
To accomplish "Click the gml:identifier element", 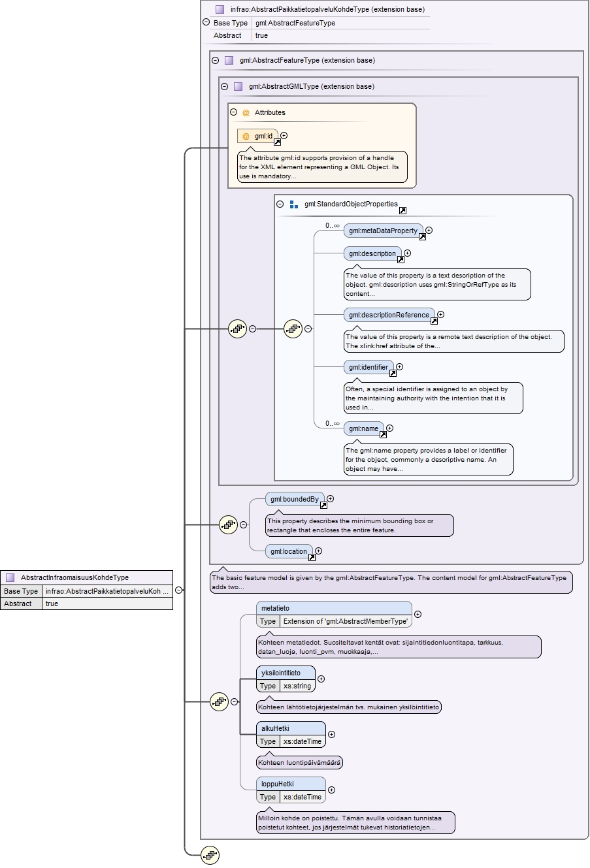I will [x=369, y=368].
